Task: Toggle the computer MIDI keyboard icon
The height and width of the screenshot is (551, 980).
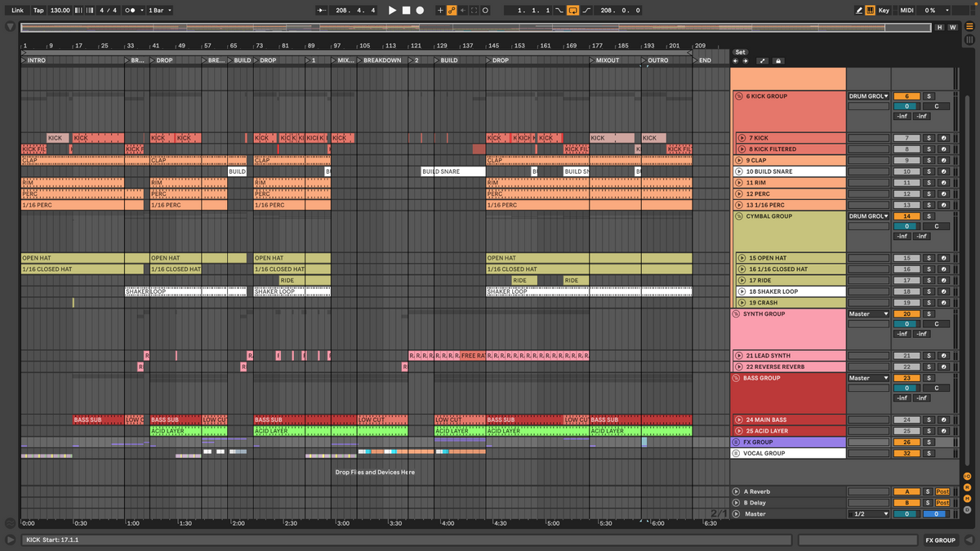Action: coord(870,11)
